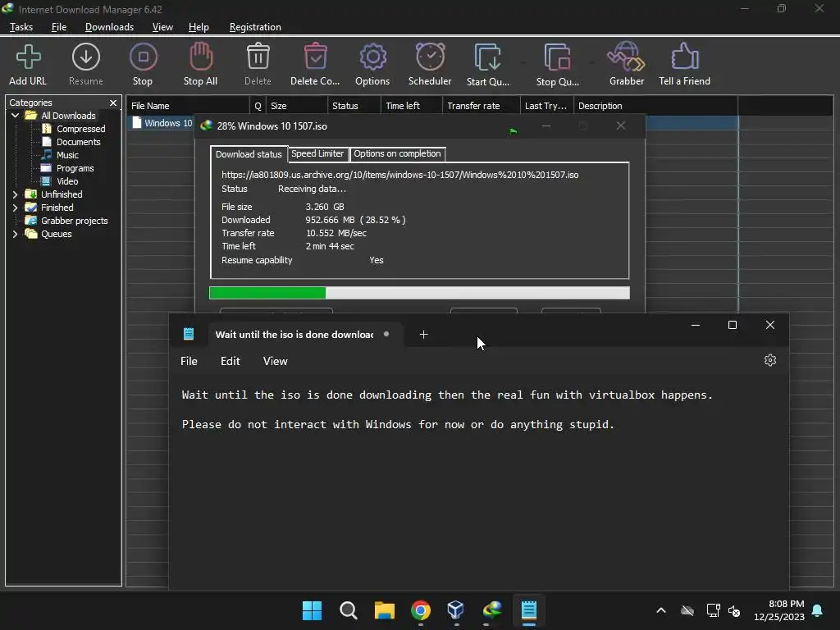Select the Video category
The height and width of the screenshot is (630, 840).
point(61,181)
